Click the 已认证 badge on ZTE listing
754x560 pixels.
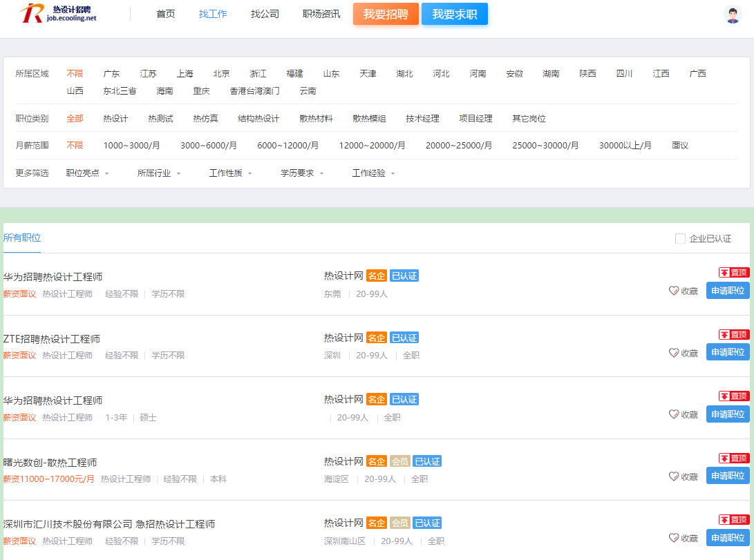click(404, 338)
